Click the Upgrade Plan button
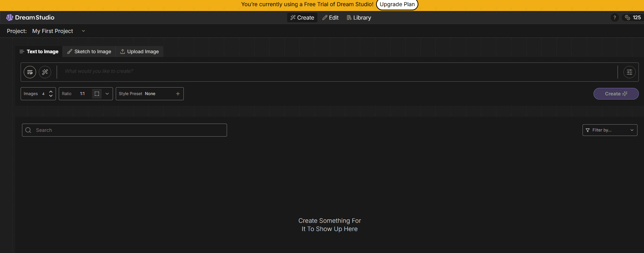This screenshot has height=253, width=644. pos(397,4)
